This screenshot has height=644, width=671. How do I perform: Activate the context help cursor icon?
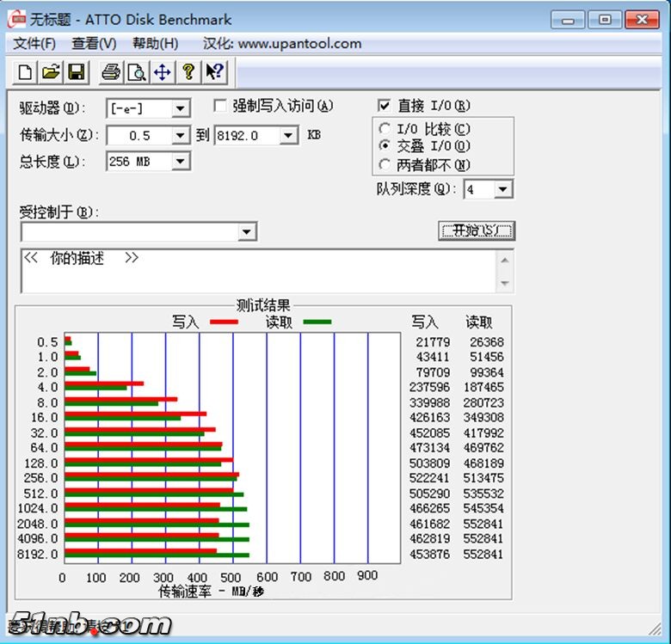tap(213, 73)
